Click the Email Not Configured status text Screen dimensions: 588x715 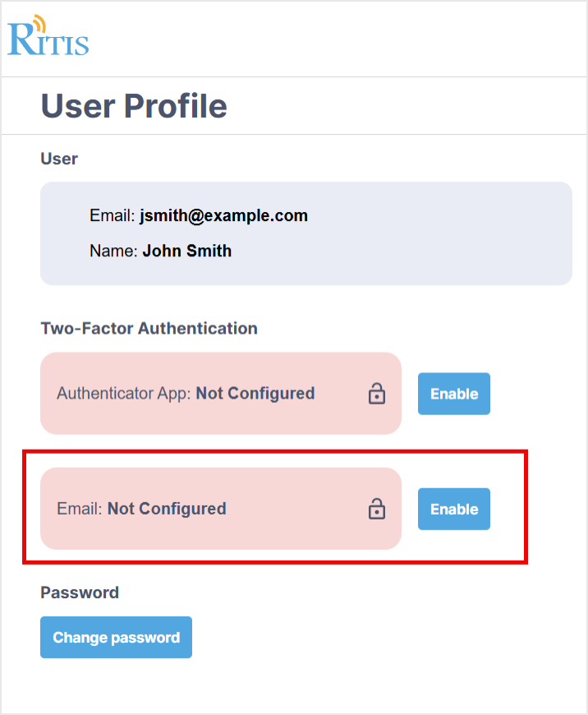167,509
